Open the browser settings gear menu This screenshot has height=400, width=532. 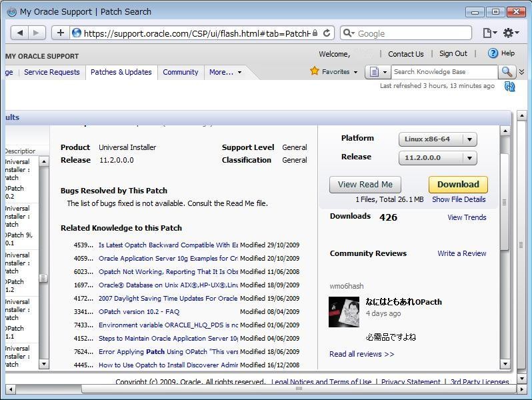point(511,33)
